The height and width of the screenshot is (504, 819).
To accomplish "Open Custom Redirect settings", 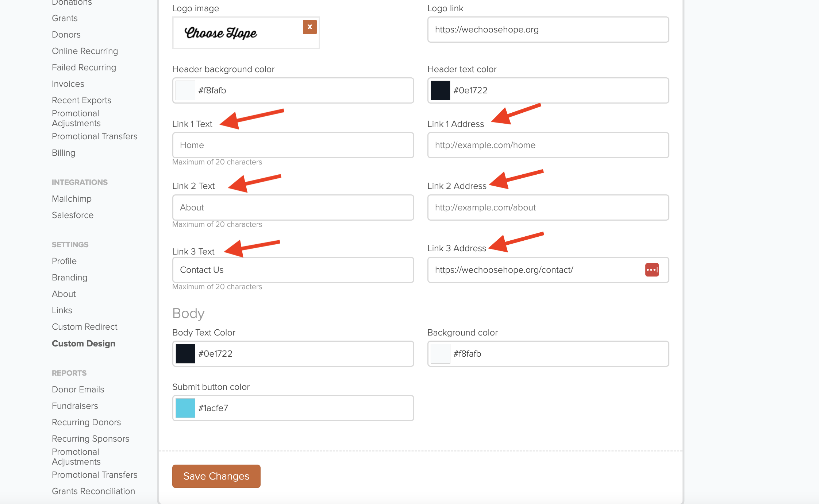I will pos(85,327).
